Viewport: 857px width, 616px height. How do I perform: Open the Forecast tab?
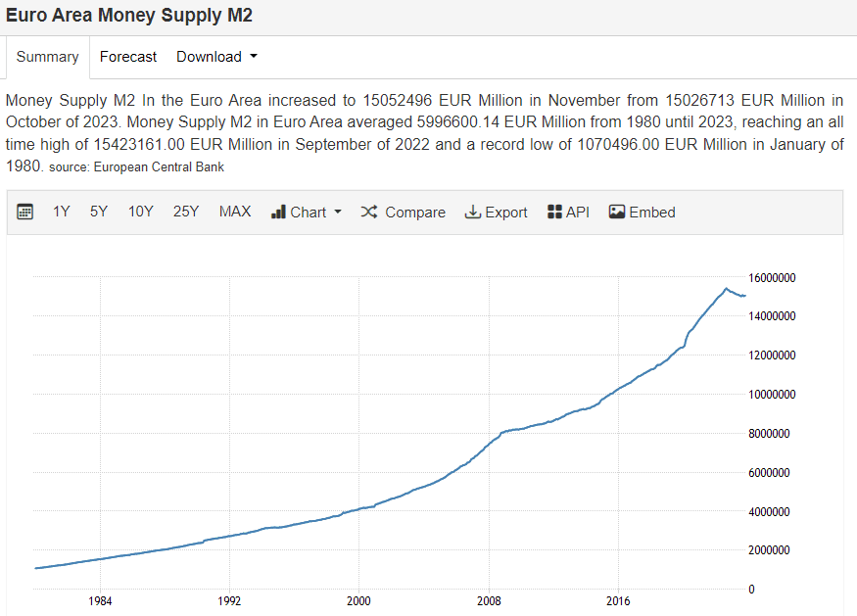point(128,57)
